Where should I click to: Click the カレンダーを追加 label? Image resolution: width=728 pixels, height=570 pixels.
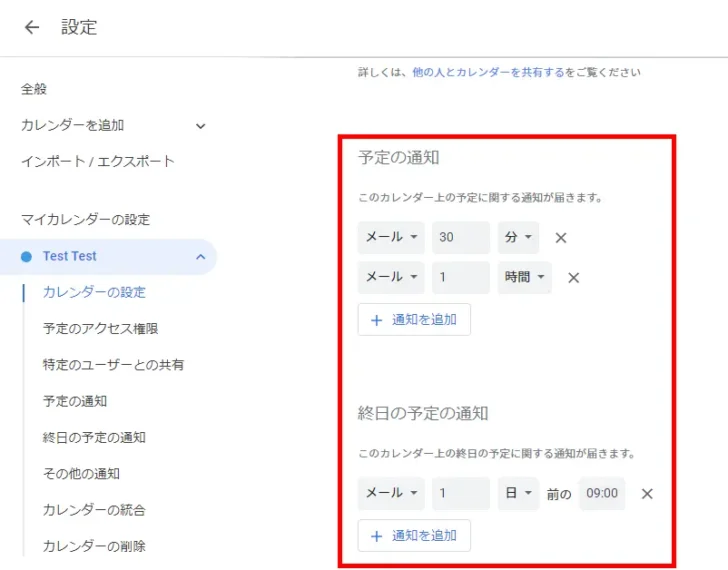pyautogui.click(x=72, y=125)
